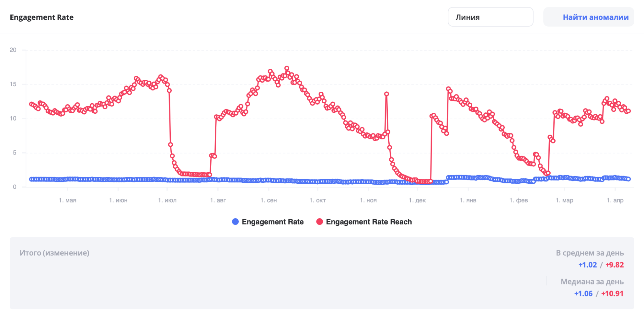Open the Линия chart type dropdown
Screen dimensions: 644x319
pos(490,17)
